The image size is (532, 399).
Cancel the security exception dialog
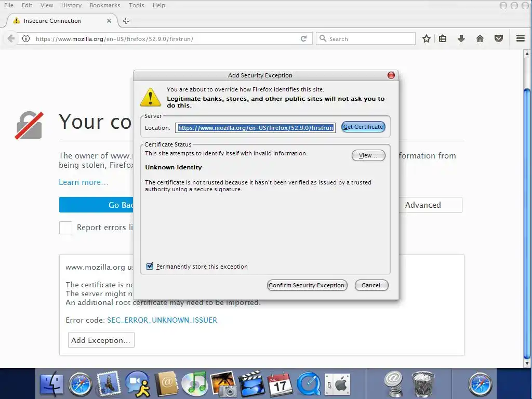371,285
